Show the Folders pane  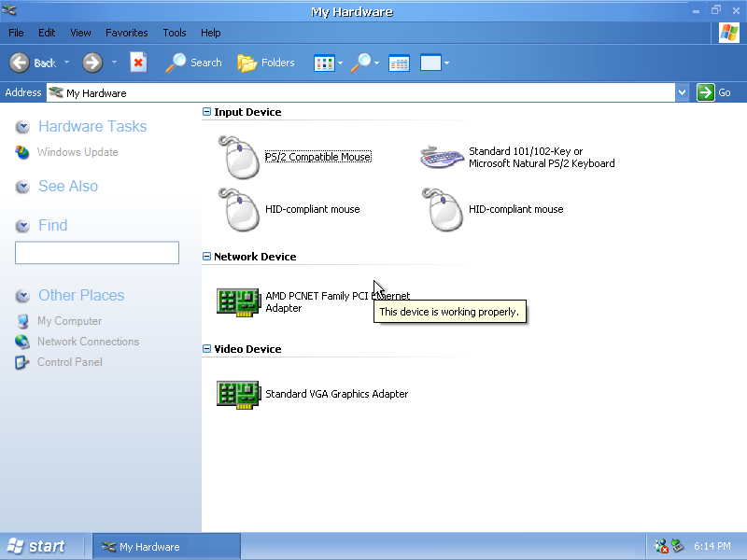[x=266, y=63]
